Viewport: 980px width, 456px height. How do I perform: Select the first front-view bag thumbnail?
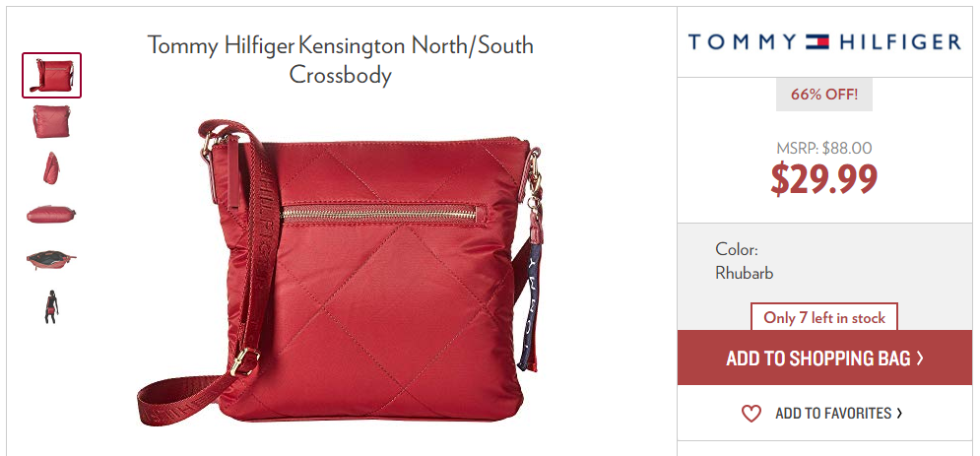[52, 76]
